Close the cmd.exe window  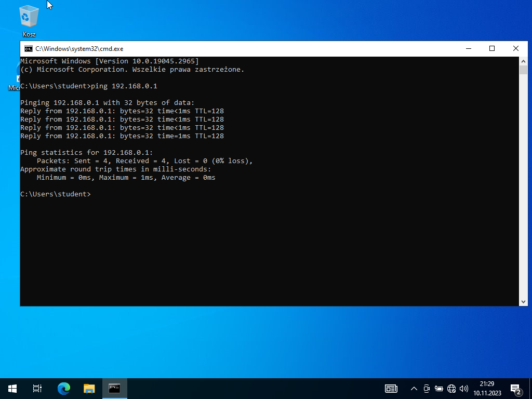[516, 48]
